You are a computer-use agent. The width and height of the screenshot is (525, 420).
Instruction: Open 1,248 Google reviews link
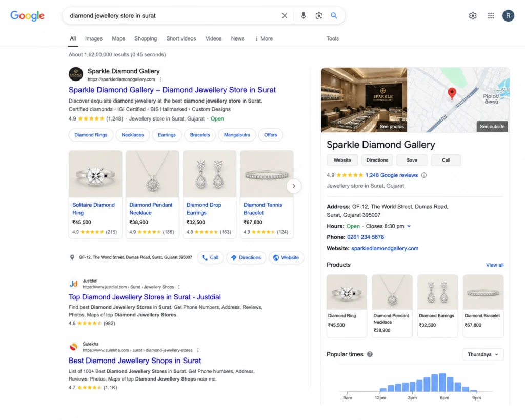pyautogui.click(x=391, y=175)
